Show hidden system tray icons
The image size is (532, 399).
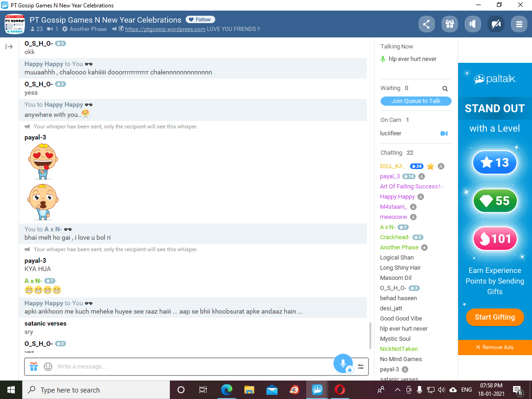[397, 390]
